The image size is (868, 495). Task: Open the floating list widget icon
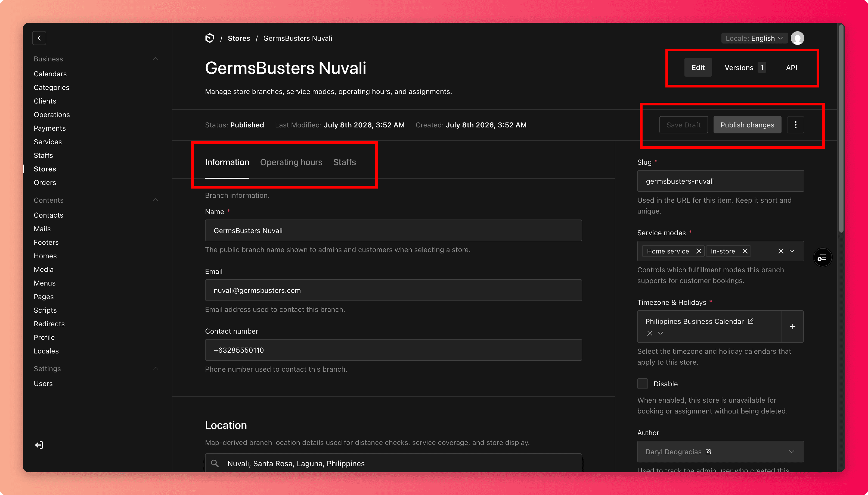[822, 257]
